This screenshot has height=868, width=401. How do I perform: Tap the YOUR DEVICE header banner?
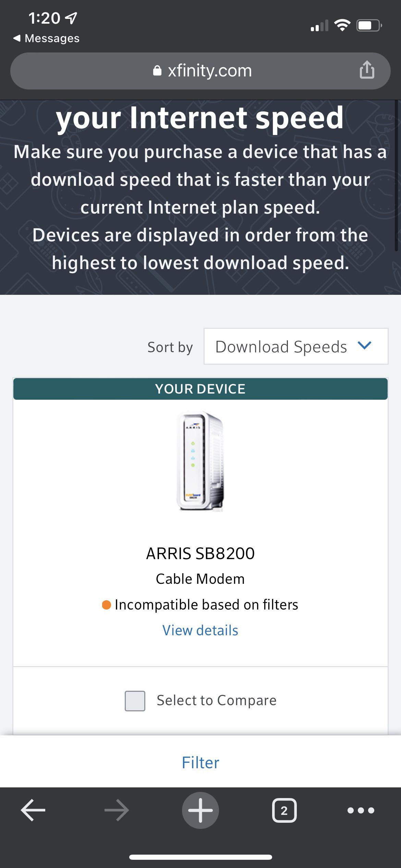point(200,389)
